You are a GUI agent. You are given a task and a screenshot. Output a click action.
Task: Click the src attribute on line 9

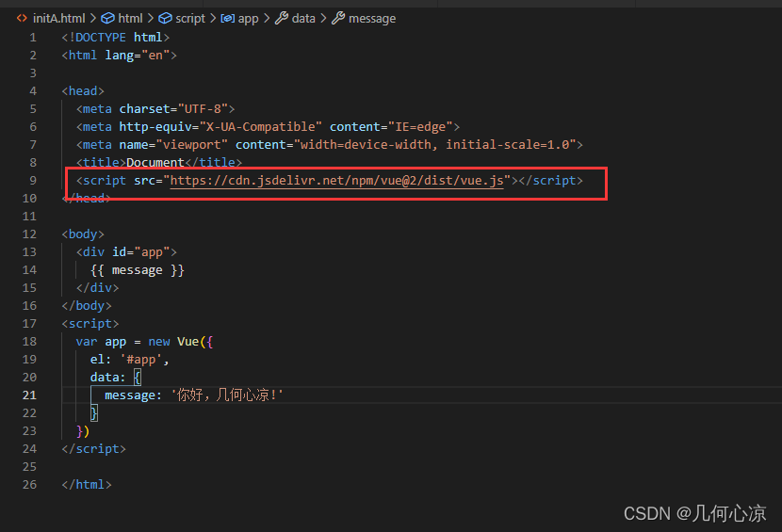pos(145,181)
